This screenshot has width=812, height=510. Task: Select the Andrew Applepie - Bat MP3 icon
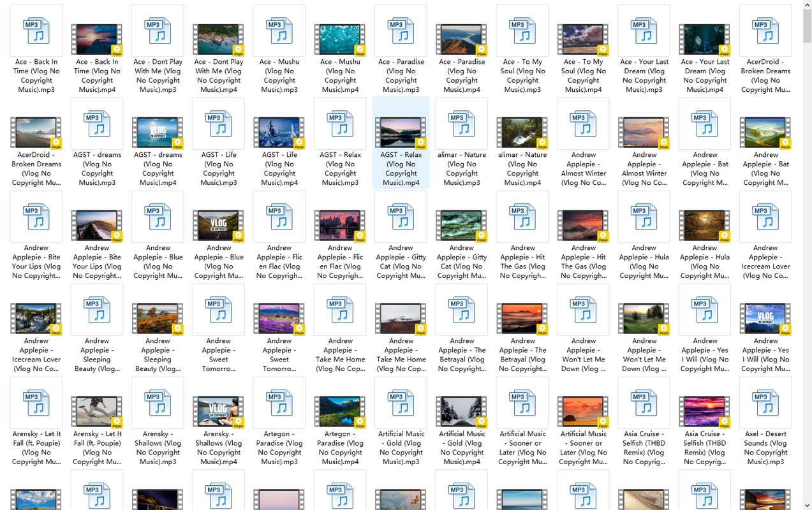(x=705, y=124)
